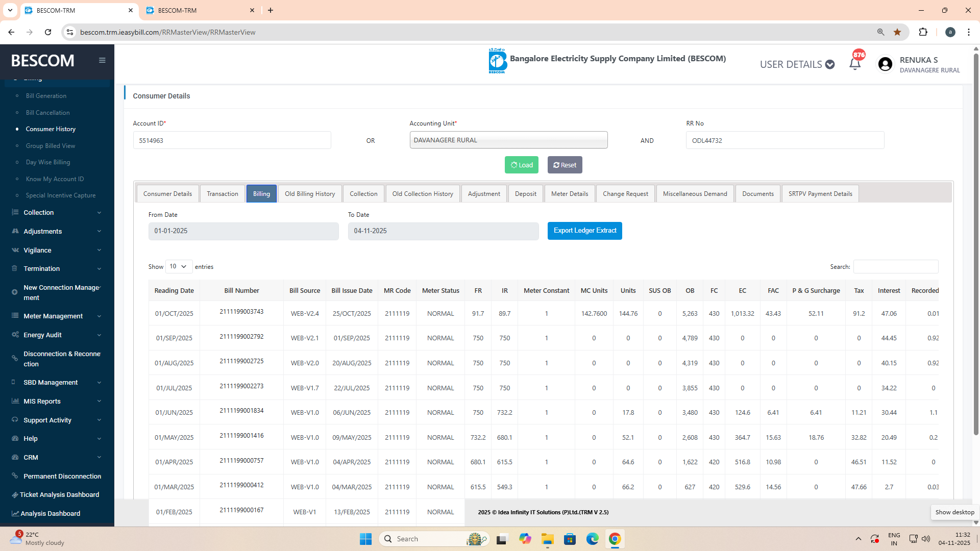Expand the Vigilance sidebar section
The image size is (980, 551).
[x=57, y=250]
